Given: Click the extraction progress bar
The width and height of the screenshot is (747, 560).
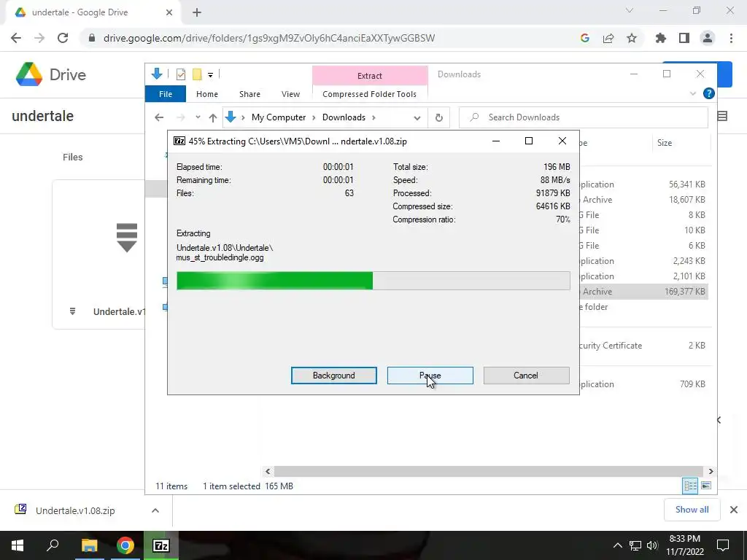Looking at the screenshot, I should click(373, 281).
